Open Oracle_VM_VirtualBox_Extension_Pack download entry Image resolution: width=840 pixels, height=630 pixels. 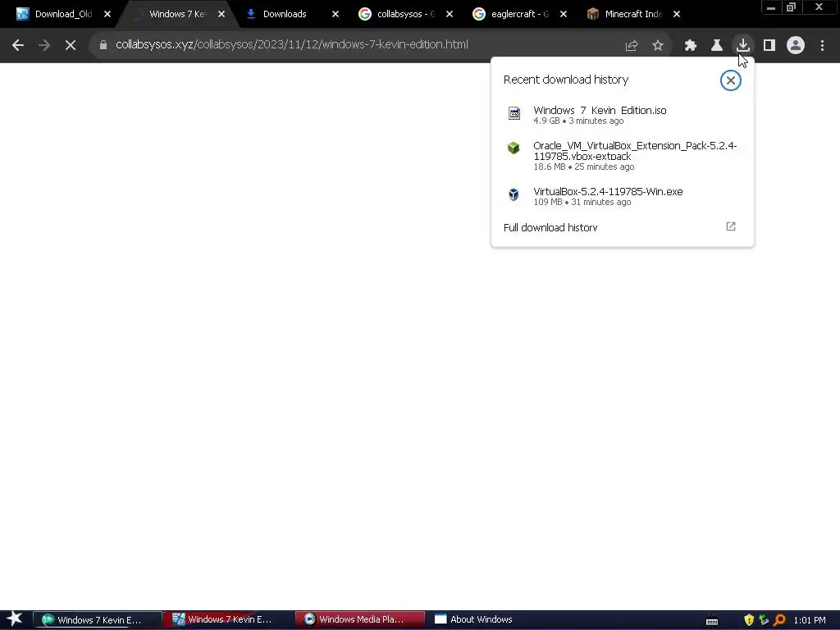(x=622, y=156)
